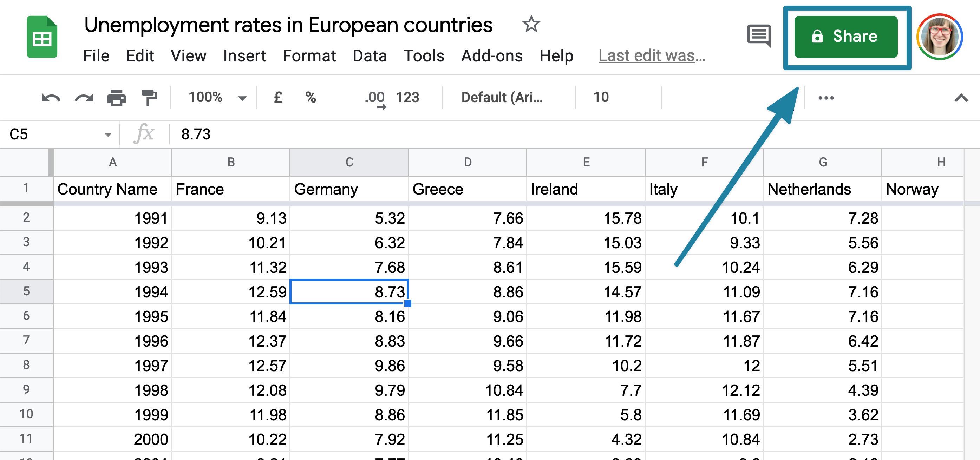Open the 'Last edit was' link
980x460 pixels.
[652, 56]
